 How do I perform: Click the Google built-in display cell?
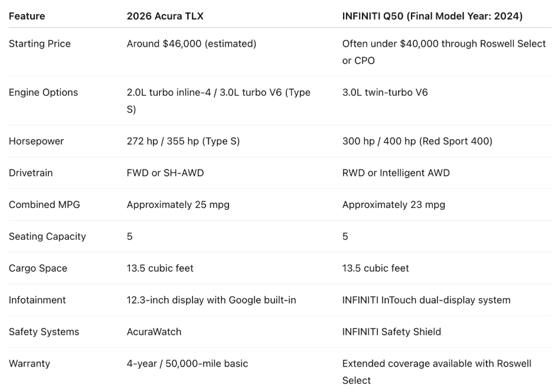coord(211,300)
